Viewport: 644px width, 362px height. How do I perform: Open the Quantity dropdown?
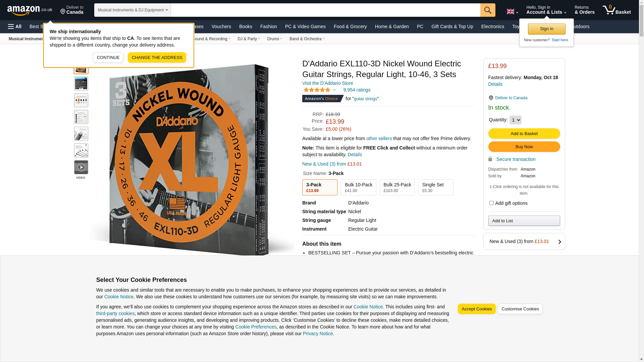point(515,120)
